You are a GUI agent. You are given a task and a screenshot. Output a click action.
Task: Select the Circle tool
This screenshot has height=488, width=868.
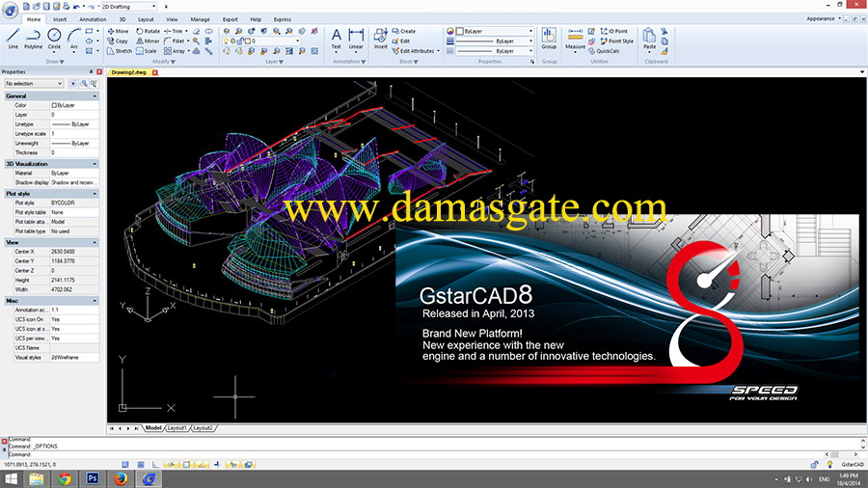54,39
